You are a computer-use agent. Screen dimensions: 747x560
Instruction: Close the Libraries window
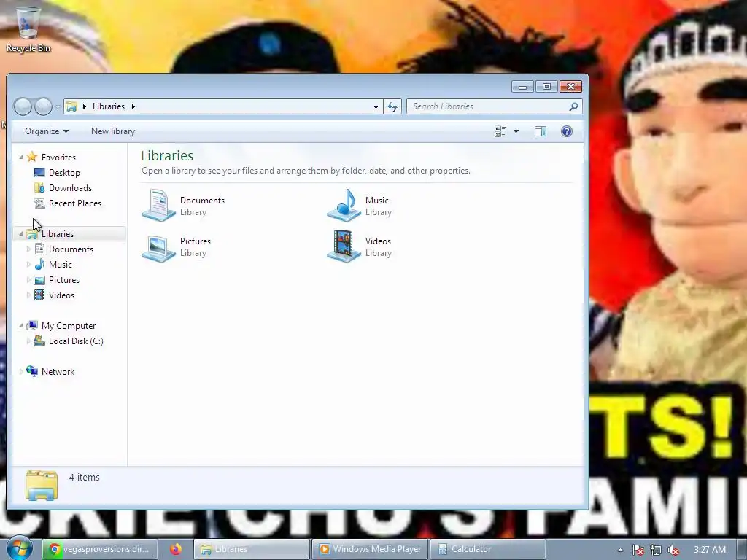tap(570, 87)
